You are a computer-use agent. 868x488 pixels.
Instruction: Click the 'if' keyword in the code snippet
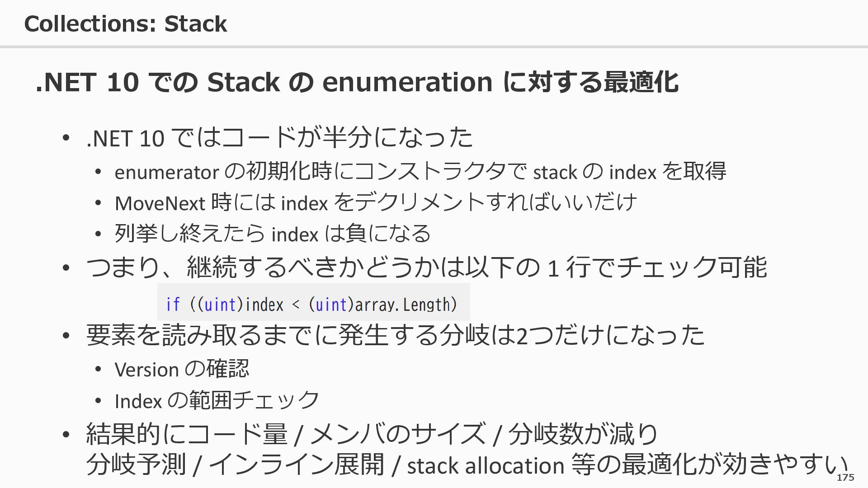pyautogui.click(x=173, y=305)
